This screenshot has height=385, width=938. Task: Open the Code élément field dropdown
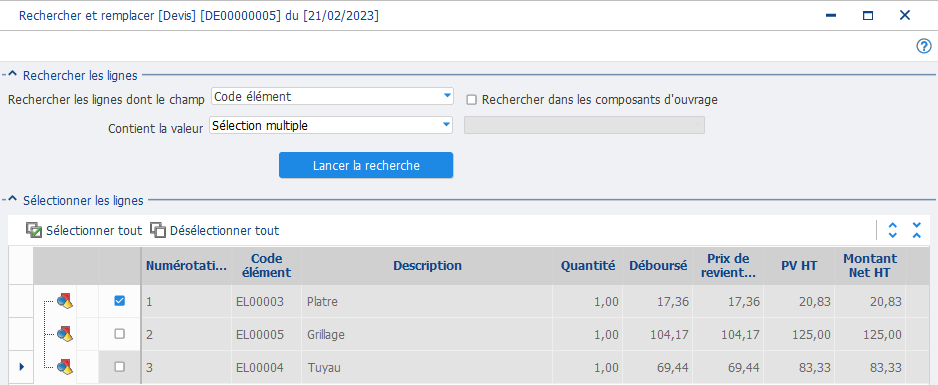pos(446,96)
